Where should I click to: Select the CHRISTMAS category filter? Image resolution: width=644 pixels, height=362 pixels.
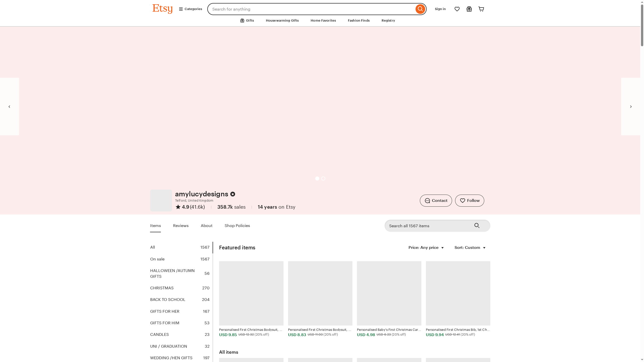pyautogui.click(x=162, y=288)
